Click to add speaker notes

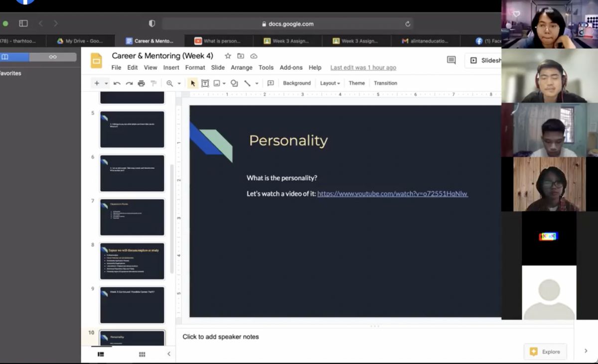tap(221, 337)
